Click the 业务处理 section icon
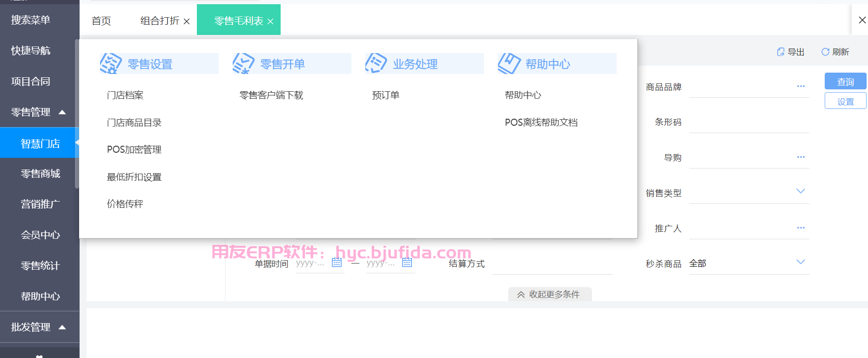The width and height of the screenshot is (868, 358). (x=376, y=63)
